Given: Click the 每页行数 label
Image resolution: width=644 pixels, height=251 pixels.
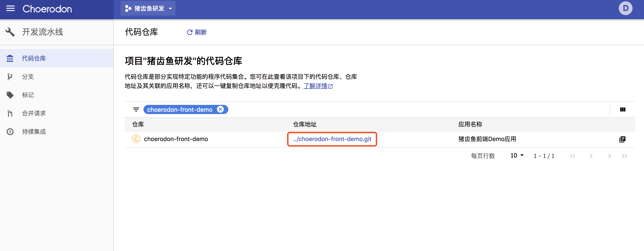Looking at the screenshot, I should pos(483,156).
